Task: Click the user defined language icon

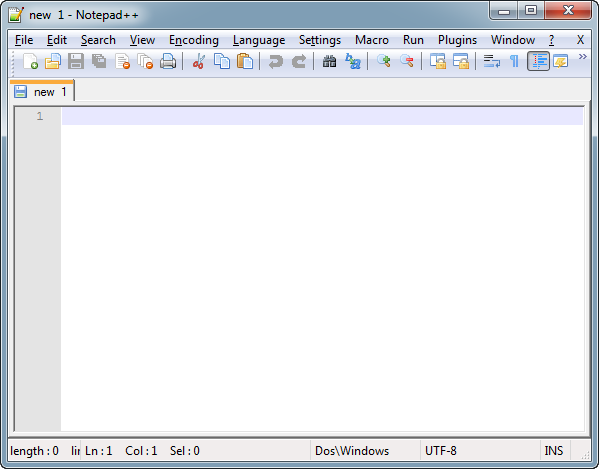Action: [561, 61]
